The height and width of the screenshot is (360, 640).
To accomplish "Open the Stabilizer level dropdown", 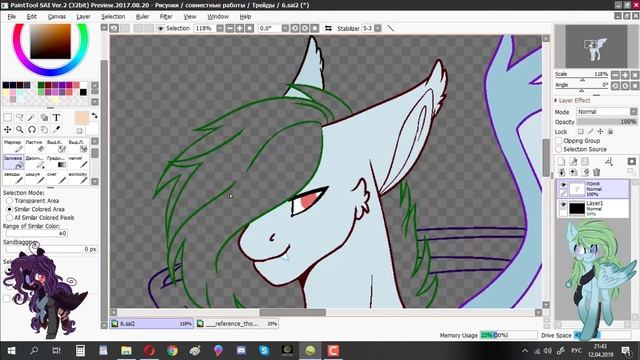I will pos(378,28).
